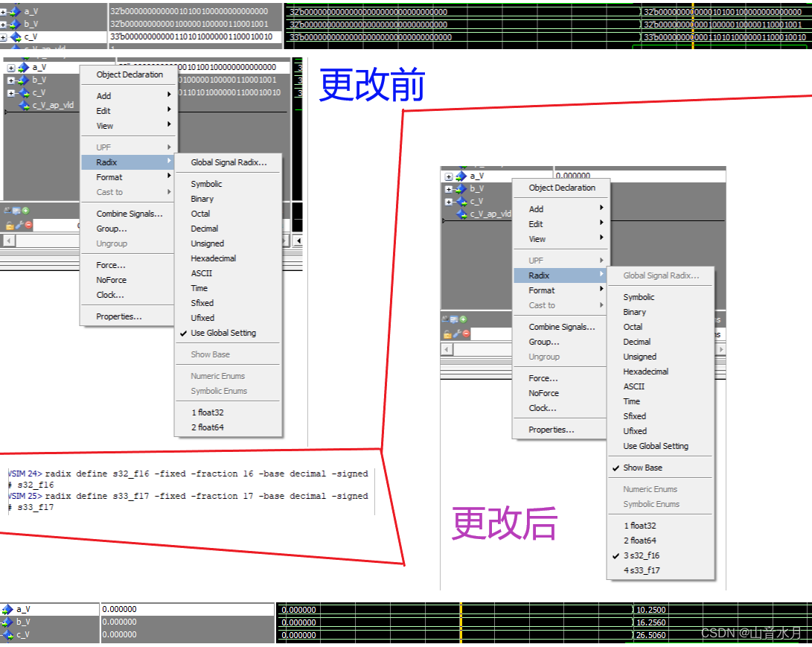The height and width of the screenshot is (647, 812).
Task: Click the left scroll arrow in the before-change panel
Action: click(9, 241)
